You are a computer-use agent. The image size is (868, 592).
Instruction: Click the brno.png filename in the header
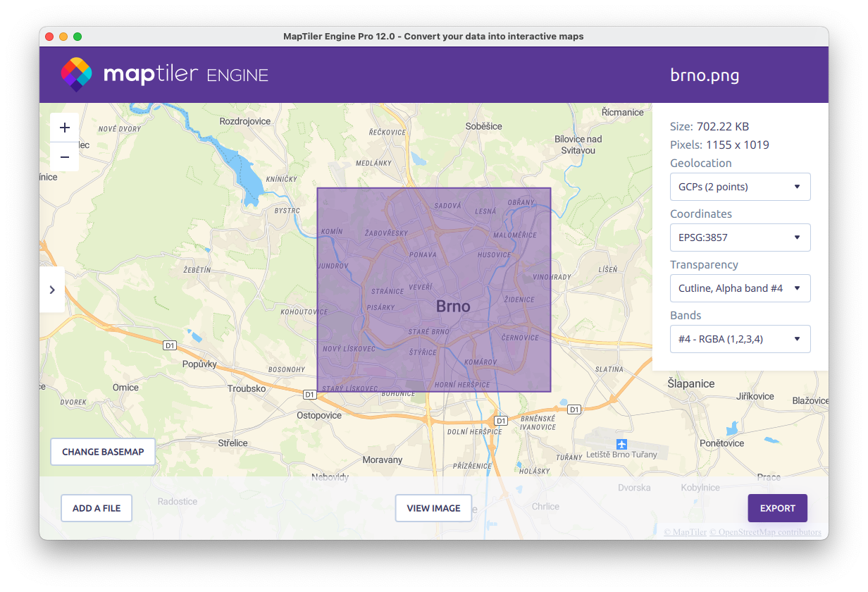point(705,75)
